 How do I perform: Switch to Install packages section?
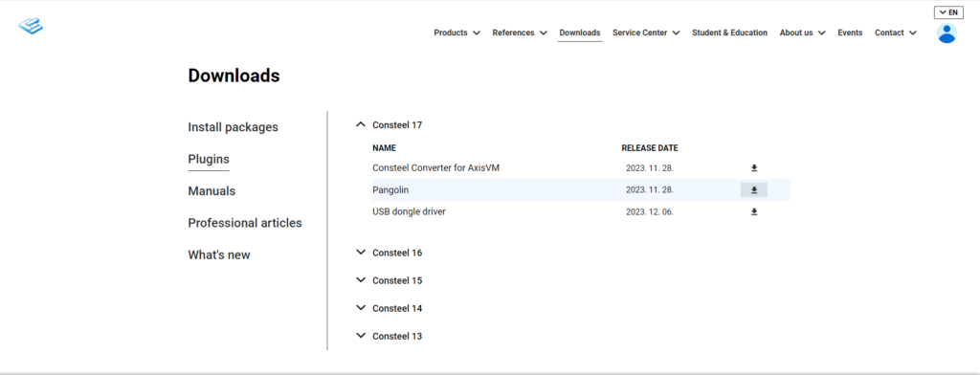(234, 127)
